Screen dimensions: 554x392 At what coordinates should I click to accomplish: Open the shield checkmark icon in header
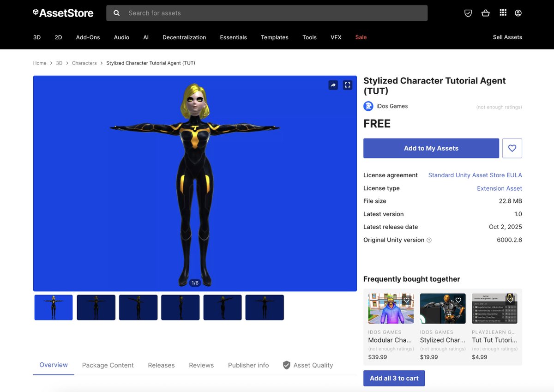(468, 13)
